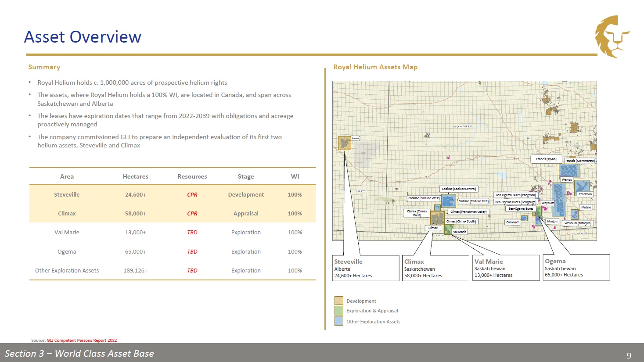Click the 24,600+ hectares table cell
The image size is (644, 362).
click(136, 194)
